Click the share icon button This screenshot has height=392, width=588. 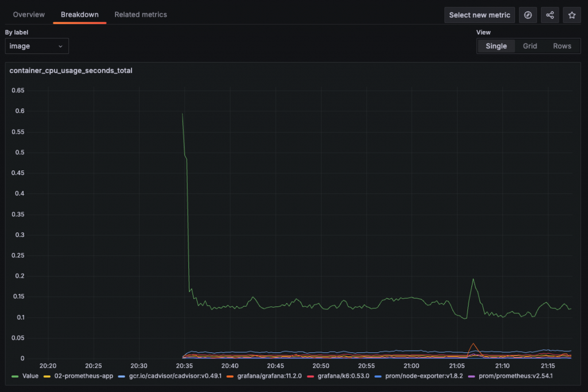coord(550,15)
